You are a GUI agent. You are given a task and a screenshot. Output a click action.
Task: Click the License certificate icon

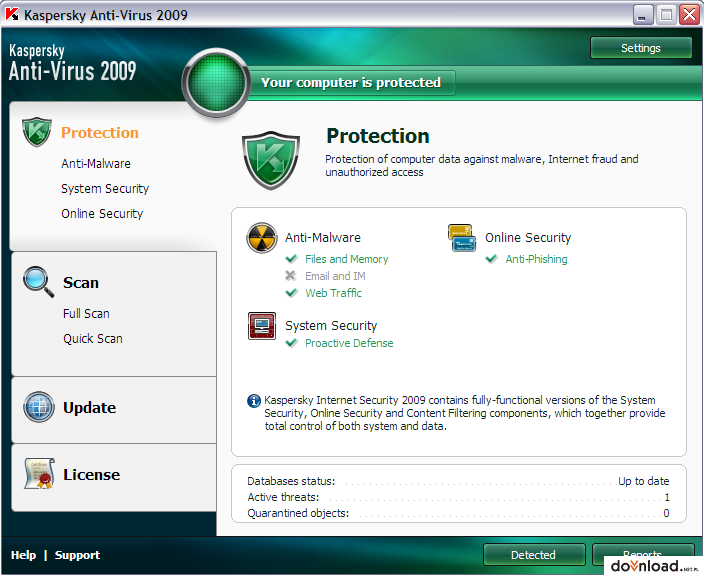click(40, 474)
